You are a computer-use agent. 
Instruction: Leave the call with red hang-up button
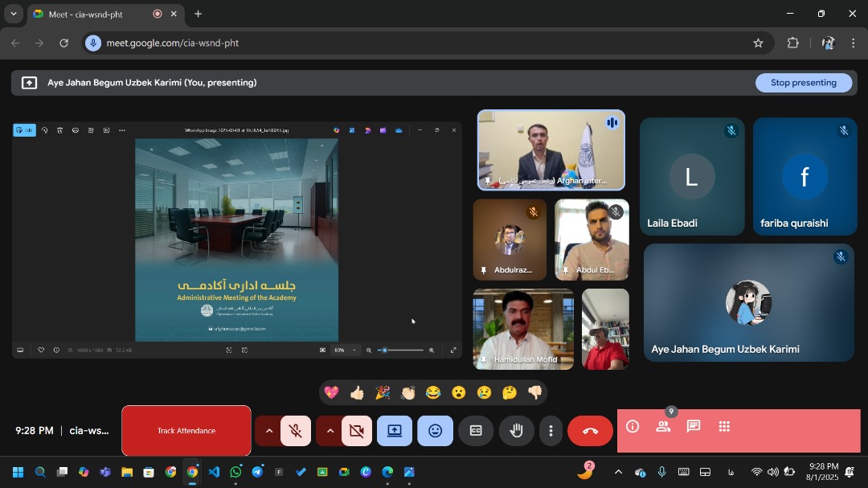[590, 431]
